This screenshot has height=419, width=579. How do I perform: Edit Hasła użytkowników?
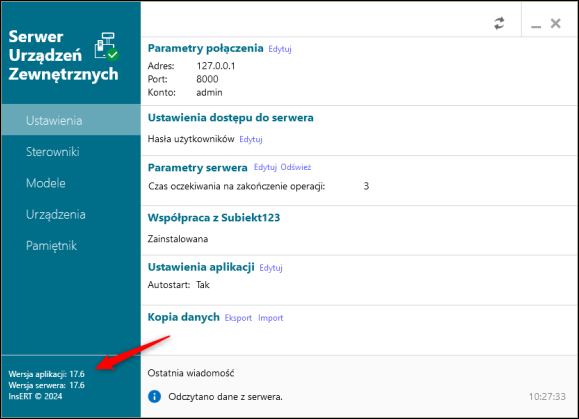point(251,140)
